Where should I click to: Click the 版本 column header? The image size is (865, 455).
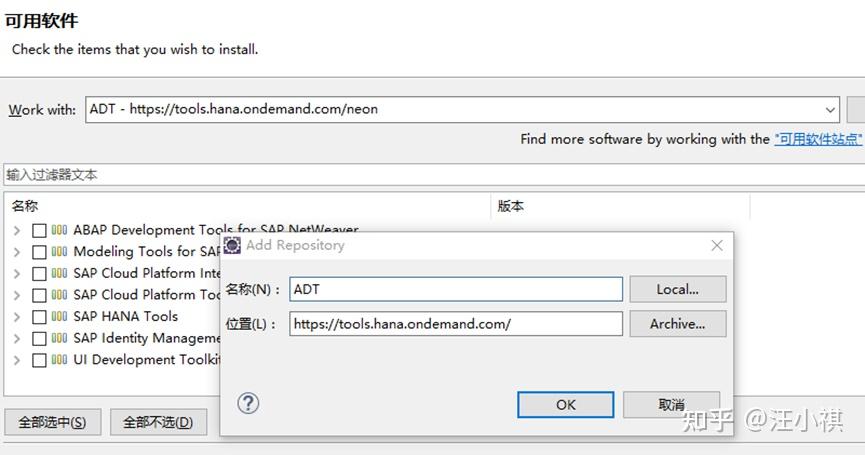click(510, 206)
